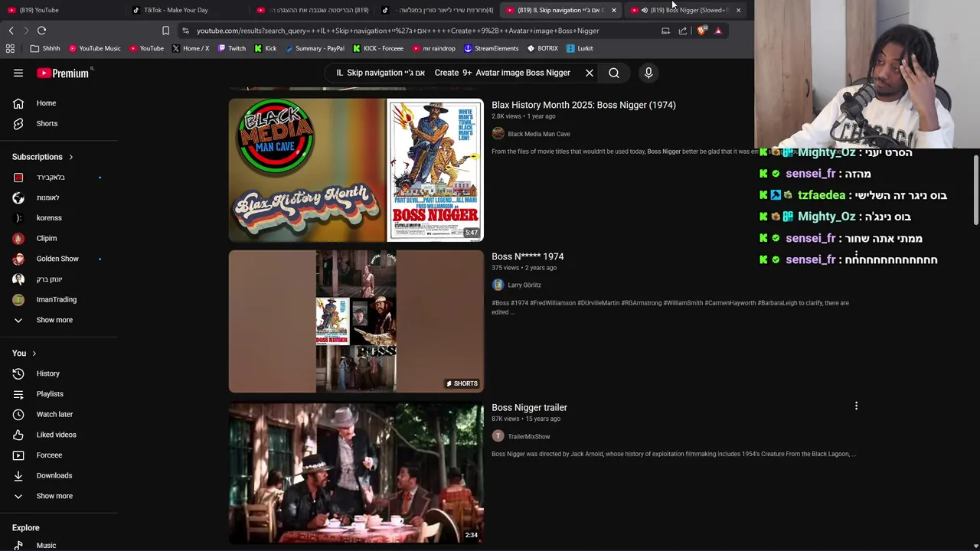This screenshot has height=551, width=980.
Task: Open the Lurkit bookmark
Action: pyautogui.click(x=580, y=48)
